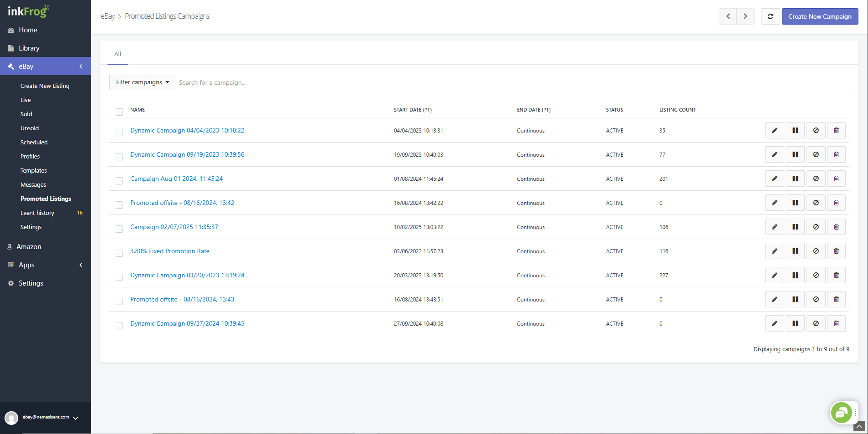Click the scroll-to-top arrow in the corner

click(x=859, y=427)
